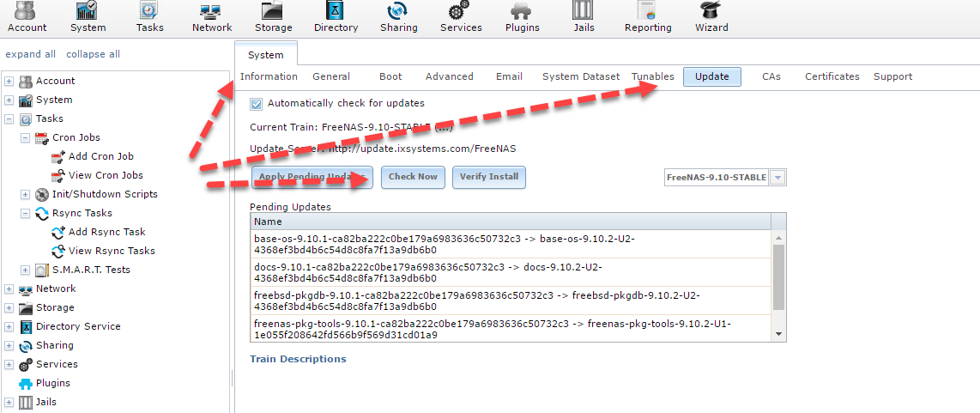The image size is (980, 413).
Task: Click the Add Rsync Task icon
Action: pyautogui.click(x=58, y=232)
